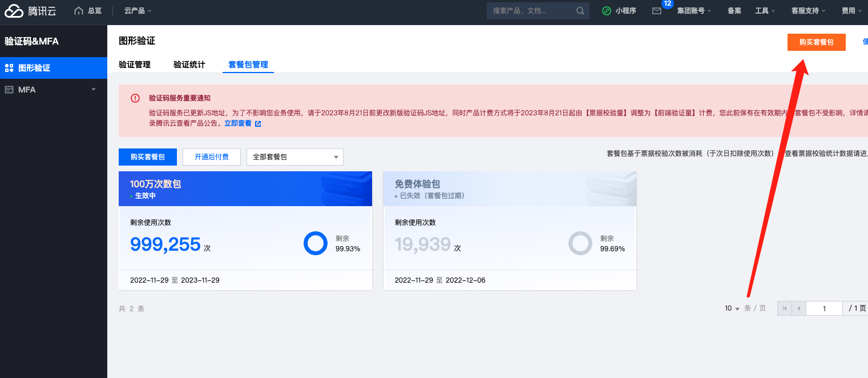Image resolution: width=868 pixels, height=378 pixels.
Task: Open the external link icon beside 立即查看
Action: coord(258,123)
